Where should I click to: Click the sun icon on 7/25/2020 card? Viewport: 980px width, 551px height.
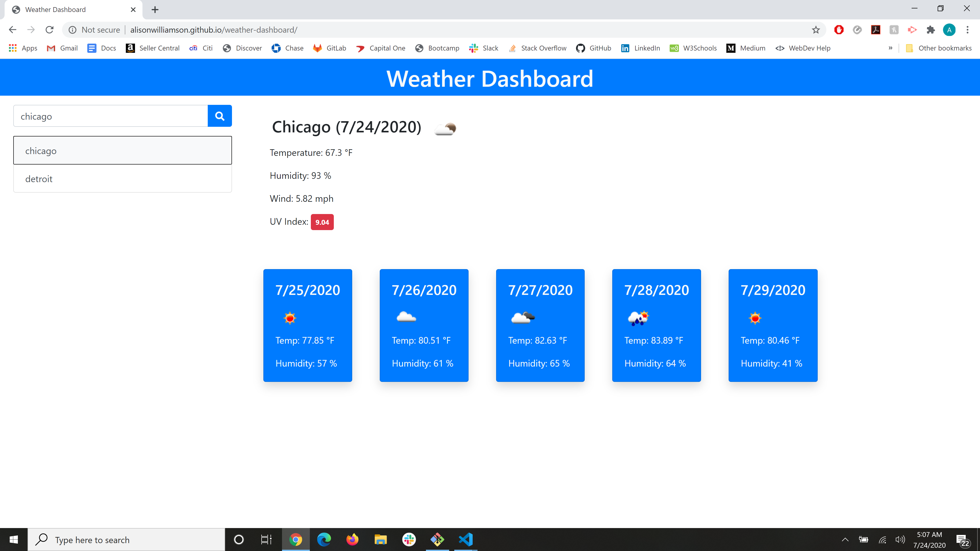point(290,318)
